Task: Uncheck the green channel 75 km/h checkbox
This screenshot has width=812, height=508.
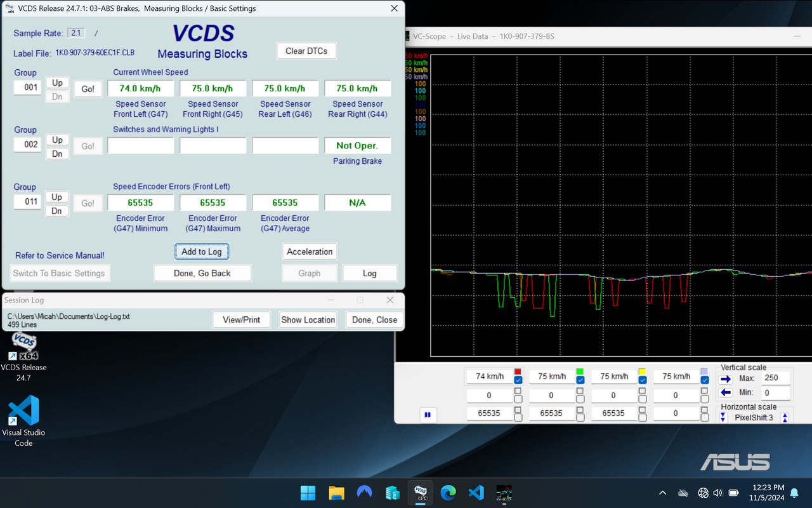Action: pyautogui.click(x=580, y=380)
